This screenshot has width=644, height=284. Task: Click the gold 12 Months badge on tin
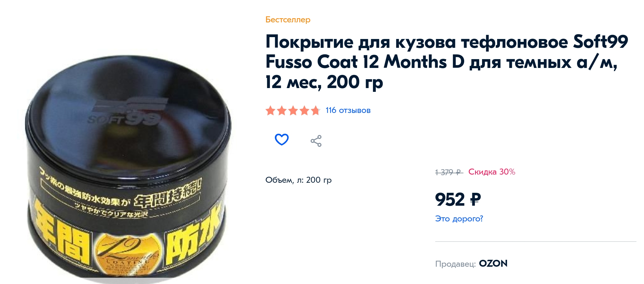point(128,255)
